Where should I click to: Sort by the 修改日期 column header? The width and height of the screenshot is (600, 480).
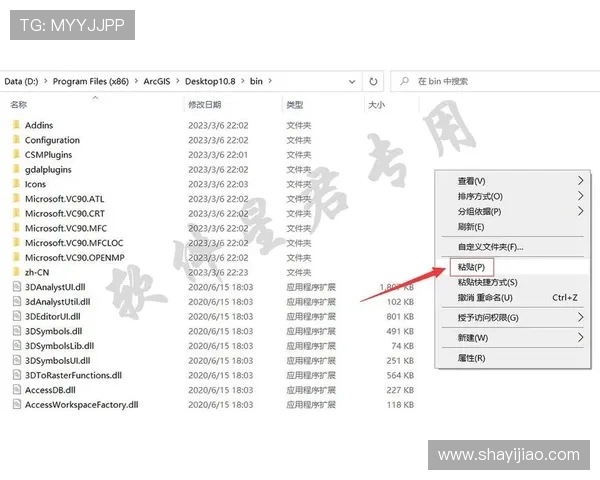[208, 104]
